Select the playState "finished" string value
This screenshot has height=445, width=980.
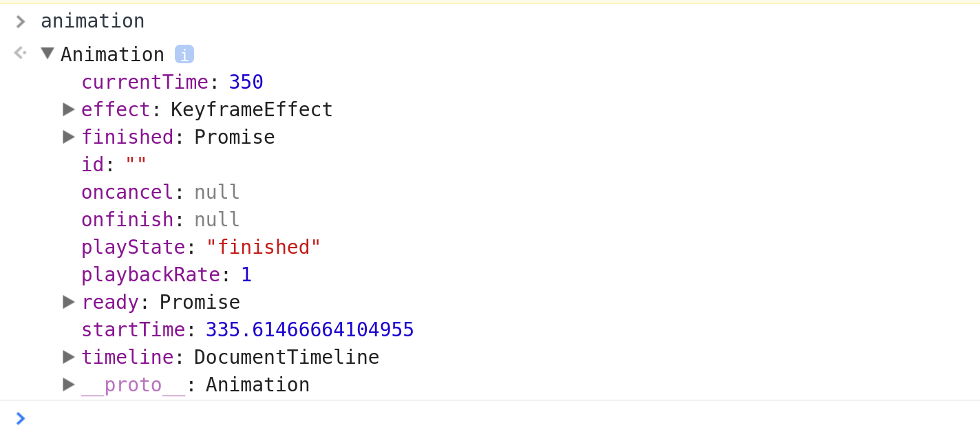pos(264,248)
